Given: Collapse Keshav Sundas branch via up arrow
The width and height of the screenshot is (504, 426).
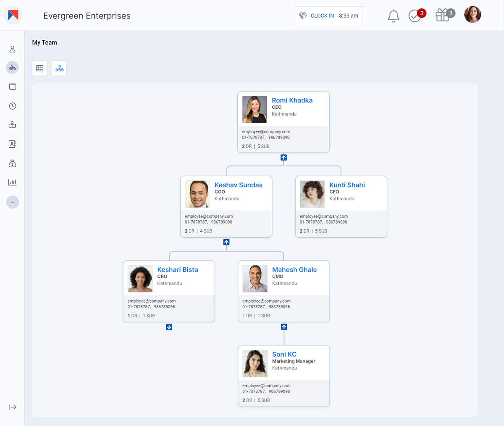Looking at the screenshot, I should [x=226, y=242].
